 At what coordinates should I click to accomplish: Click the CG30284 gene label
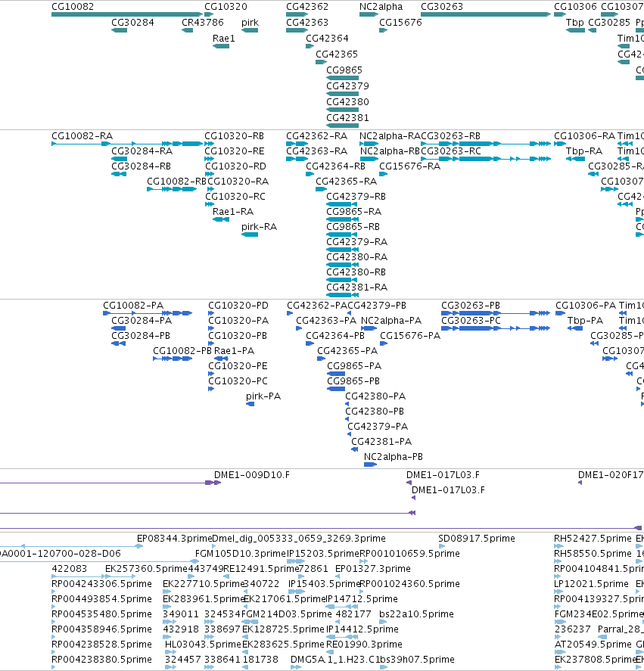[x=132, y=23]
